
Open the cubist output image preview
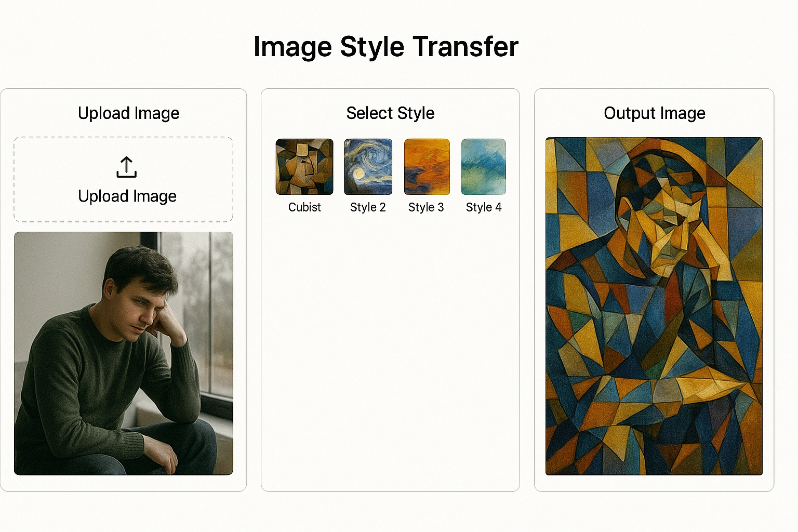pyautogui.click(x=654, y=306)
